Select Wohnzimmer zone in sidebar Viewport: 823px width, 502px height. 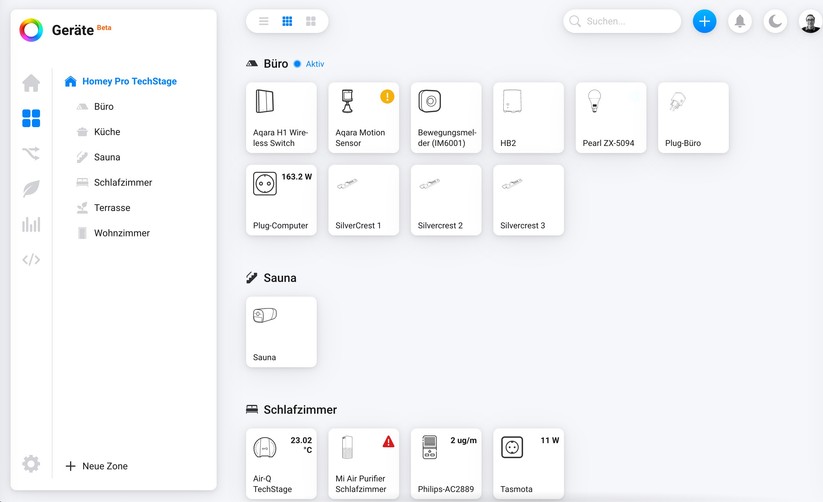(x=113, y=233)
